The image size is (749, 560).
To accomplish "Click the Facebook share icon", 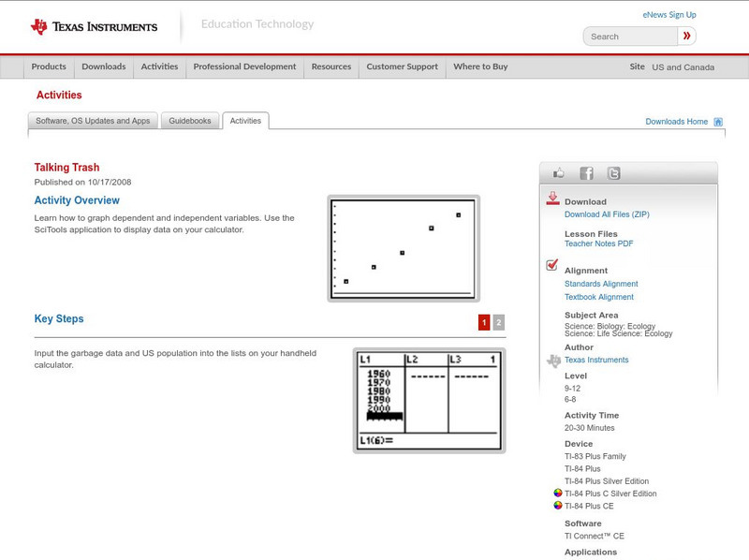I will pos(585,172).
